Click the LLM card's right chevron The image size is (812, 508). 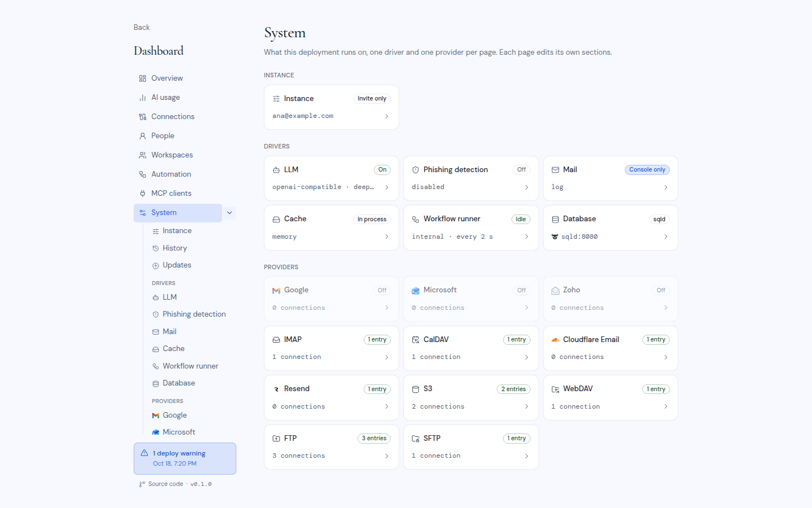tap(387, 187)
